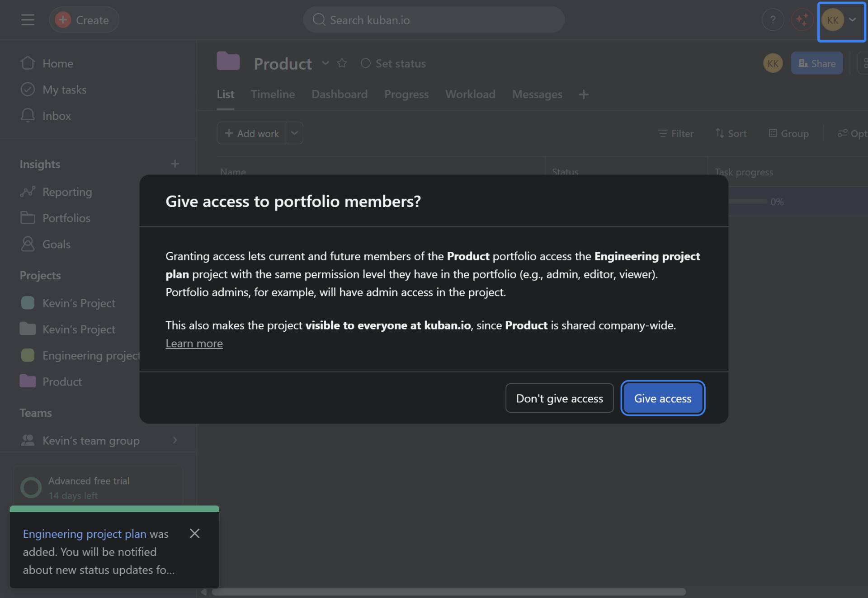Add a new Insights item via plus
The image size is (868, 598).
[175, 164]
